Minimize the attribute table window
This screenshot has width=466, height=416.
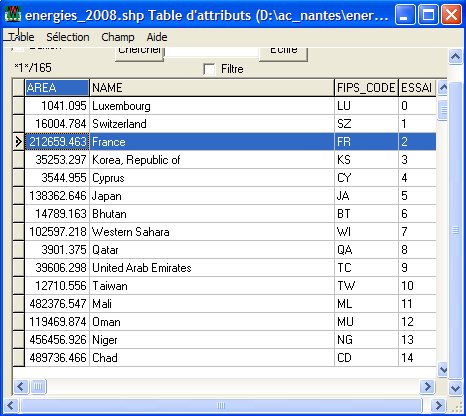click(x=405, y=15)
